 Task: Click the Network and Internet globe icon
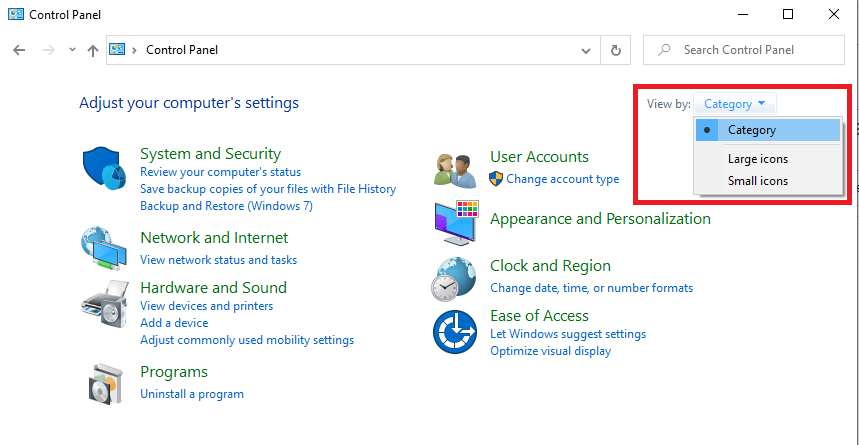coord(105,247)
